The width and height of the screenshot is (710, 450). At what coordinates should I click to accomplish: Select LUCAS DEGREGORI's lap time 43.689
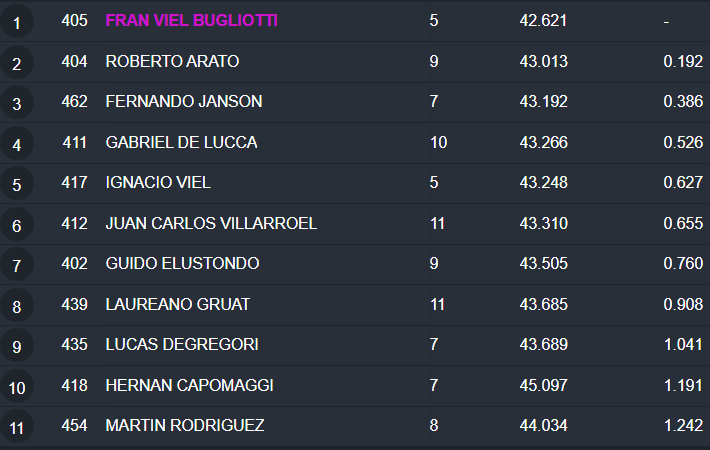[x=543, y=344]
